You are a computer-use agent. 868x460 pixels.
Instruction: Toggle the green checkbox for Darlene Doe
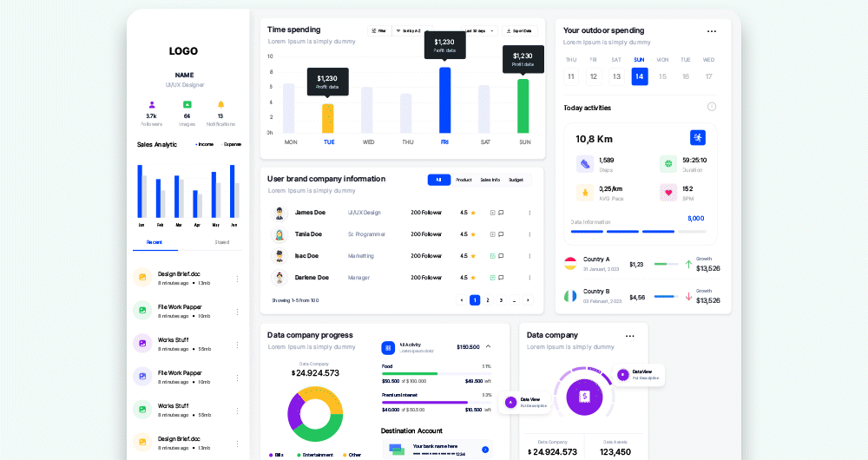493,278
